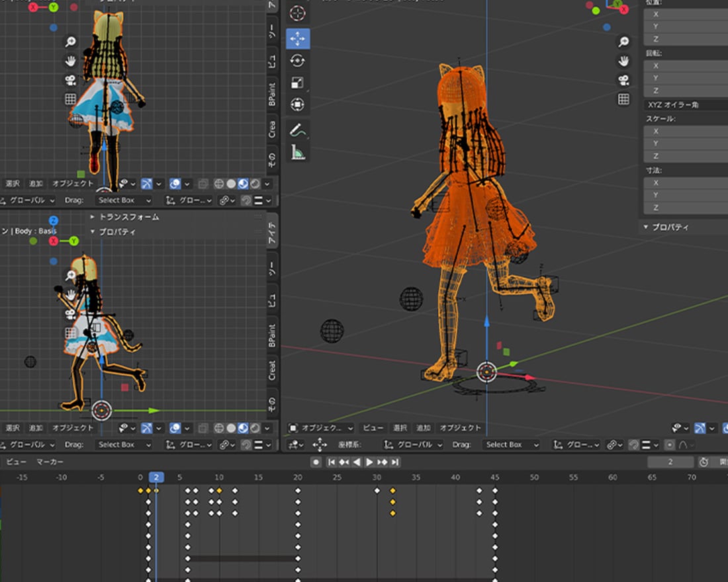Jump to the timeline start frame

331,462
